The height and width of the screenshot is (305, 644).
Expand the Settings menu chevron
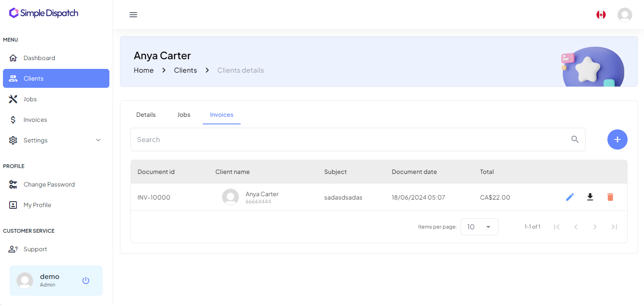[x=98, y=140]
